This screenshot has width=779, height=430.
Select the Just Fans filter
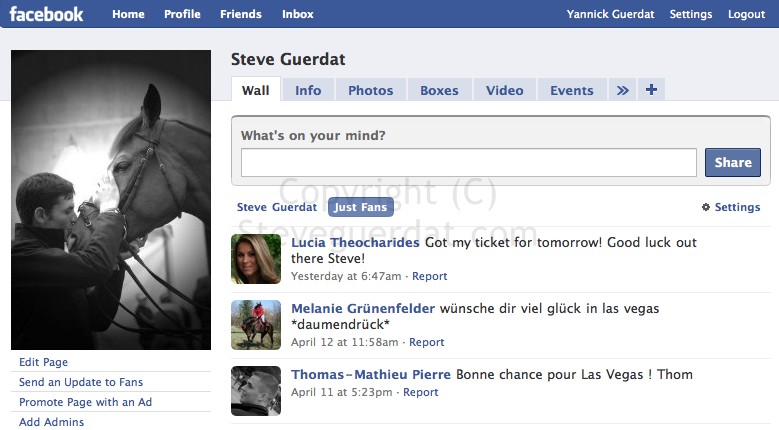pos(360,207)
